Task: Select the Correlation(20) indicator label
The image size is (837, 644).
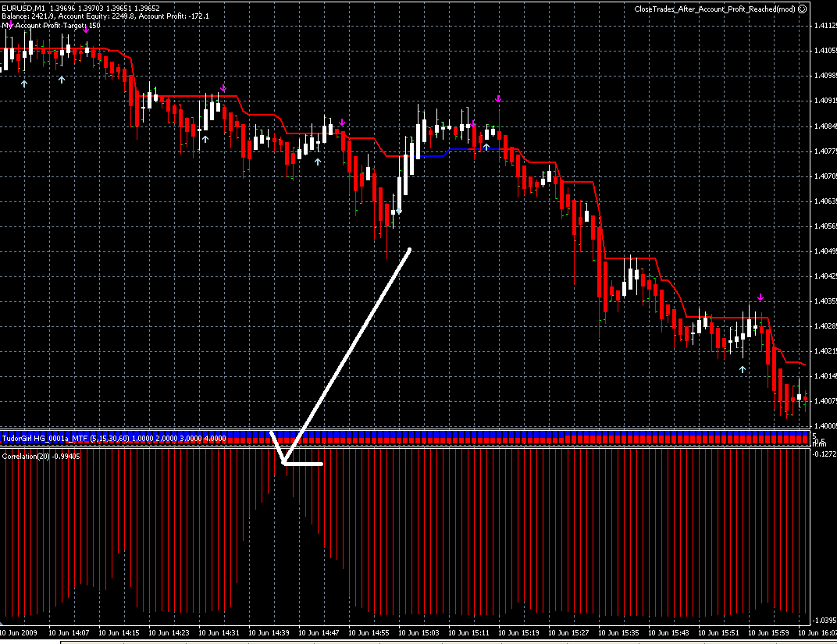Action: point(41,457)
